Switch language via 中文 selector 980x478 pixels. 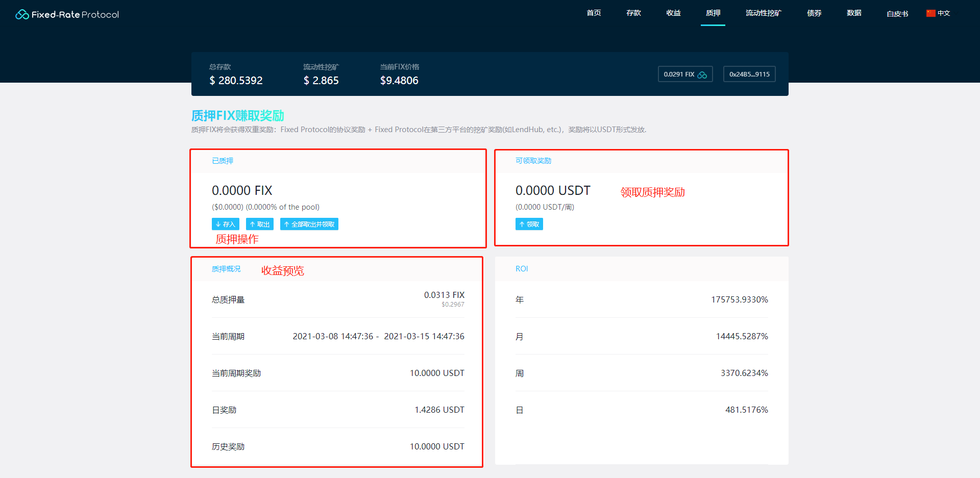pyautogui.click(x=944, y=13)
